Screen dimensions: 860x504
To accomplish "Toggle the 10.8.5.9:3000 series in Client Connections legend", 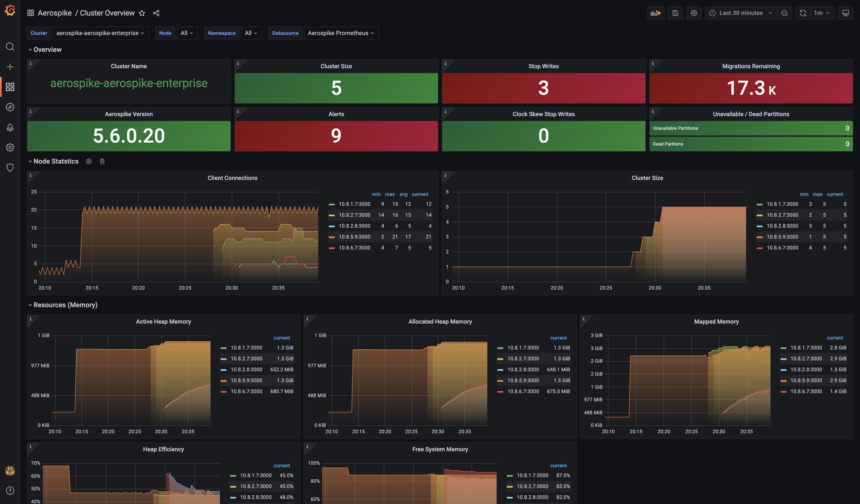I will [354, 237].
